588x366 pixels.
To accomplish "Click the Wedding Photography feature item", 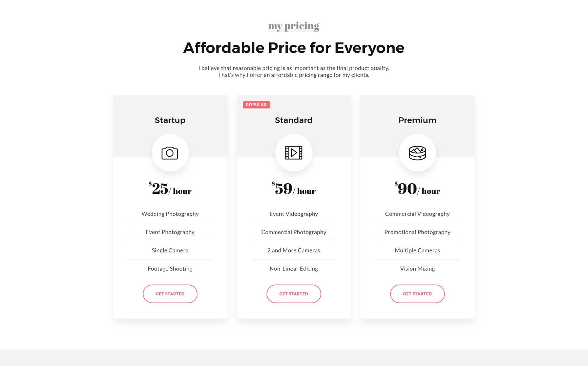I will (170, 214).
